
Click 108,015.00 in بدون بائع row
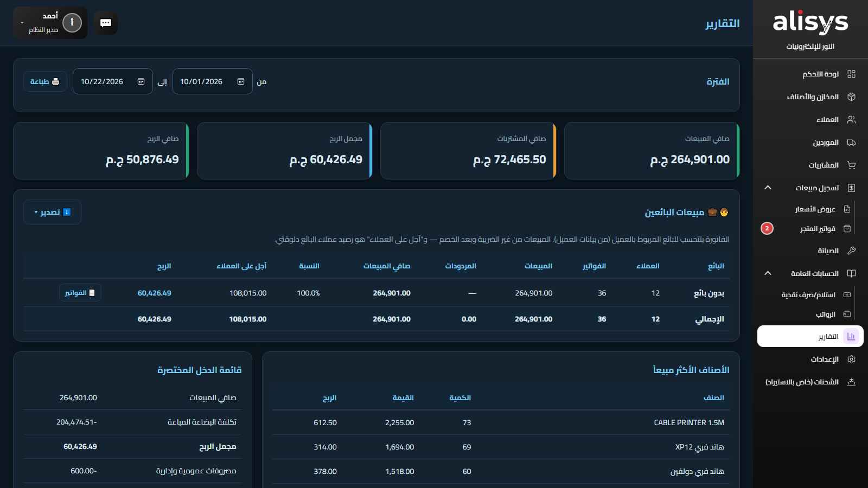point(248,293)
